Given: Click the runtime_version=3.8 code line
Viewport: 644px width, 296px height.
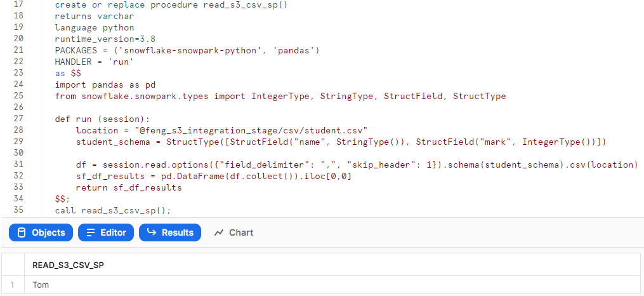Looking at the screenshot, I should [105, 39].
